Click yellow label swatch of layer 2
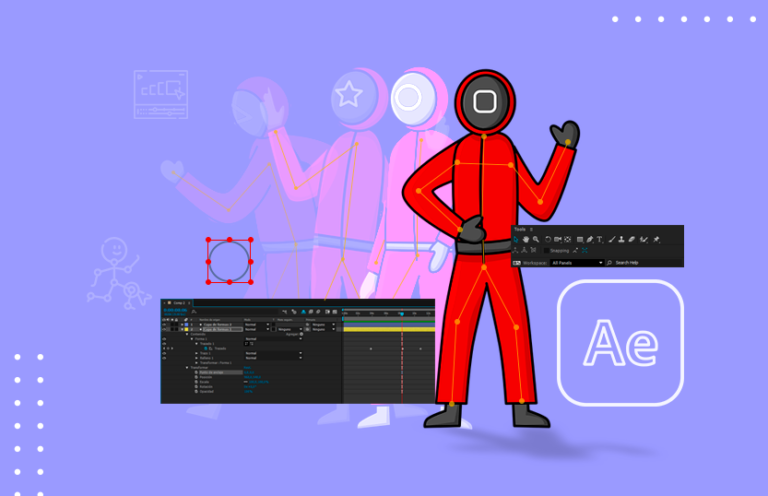 point(186,329)
